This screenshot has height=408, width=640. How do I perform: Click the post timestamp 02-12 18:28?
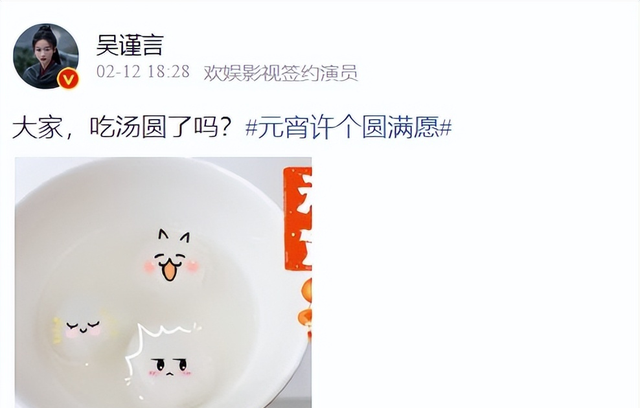pyautogui.click(x=143, y=72)
